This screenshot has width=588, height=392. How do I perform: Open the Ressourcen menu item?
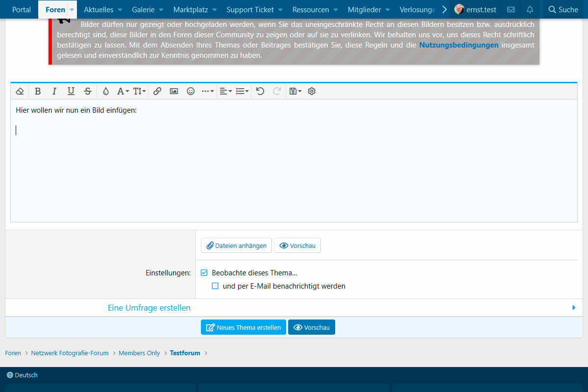(x=311, y=9)
